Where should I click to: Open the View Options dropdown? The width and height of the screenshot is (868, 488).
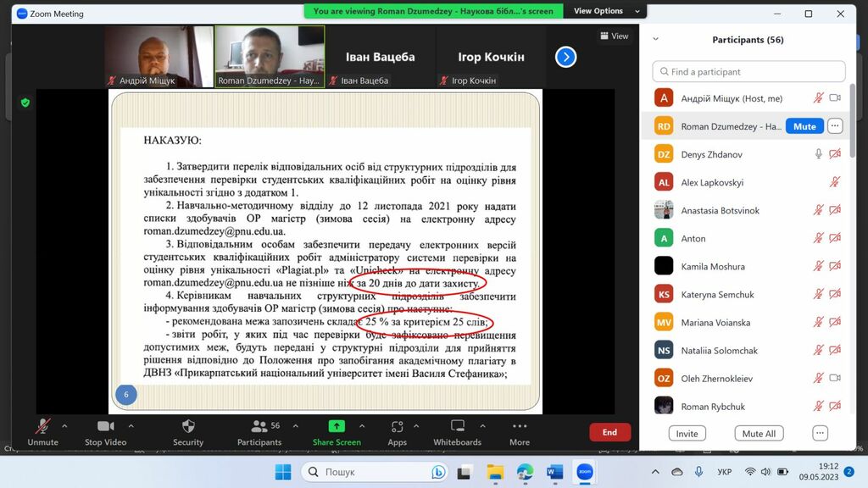pyautogui.click(x=598, y=11)
